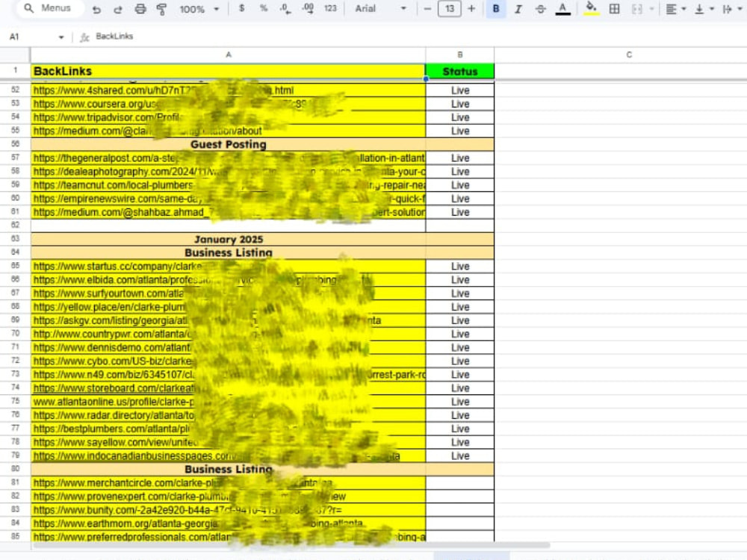Open the Name box A1 dropdown
The image size is (747, 560).
pyautogui.click(x=61, y=37)
